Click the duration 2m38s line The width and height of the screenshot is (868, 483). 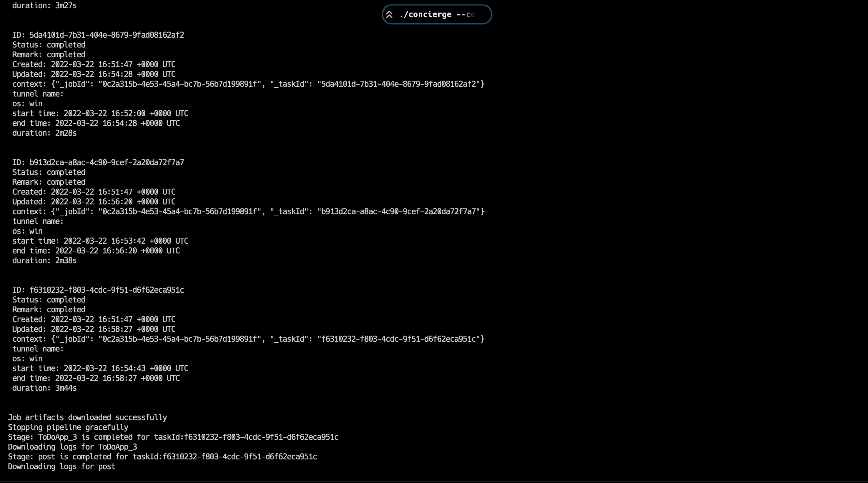[44, 261]
